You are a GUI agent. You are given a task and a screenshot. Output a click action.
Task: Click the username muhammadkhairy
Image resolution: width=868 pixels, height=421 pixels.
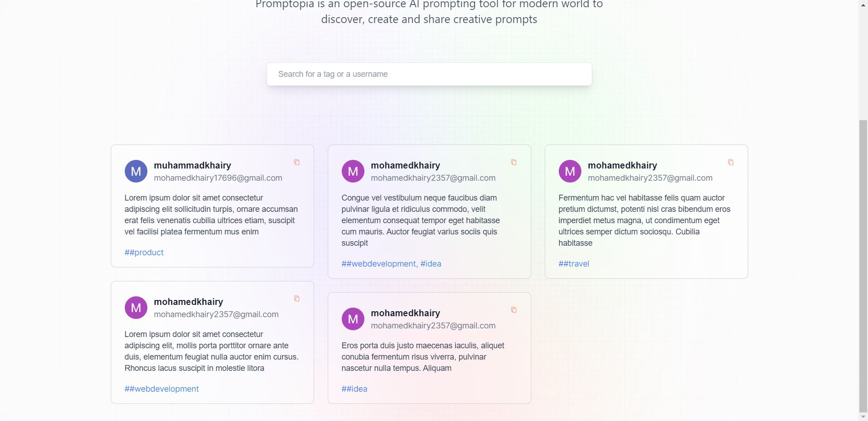click(193, 165)
